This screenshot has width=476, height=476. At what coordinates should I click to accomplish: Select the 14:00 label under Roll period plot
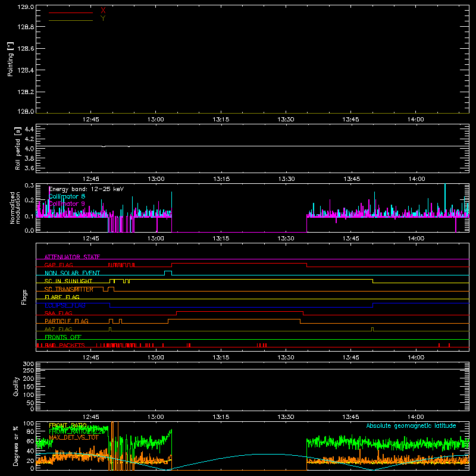(416, 179)
